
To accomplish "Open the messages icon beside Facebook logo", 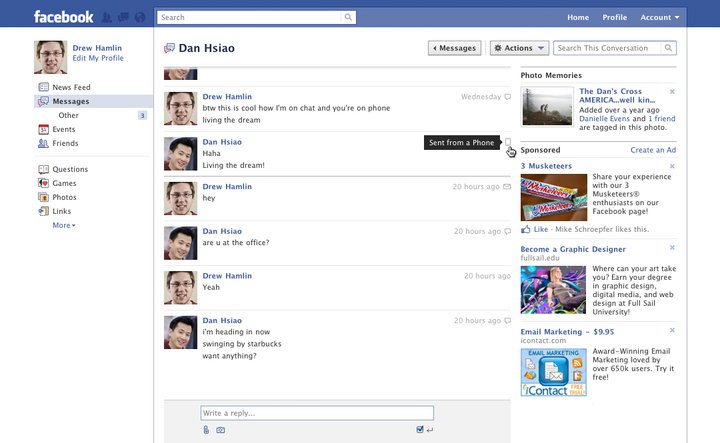I will (122, 17).
